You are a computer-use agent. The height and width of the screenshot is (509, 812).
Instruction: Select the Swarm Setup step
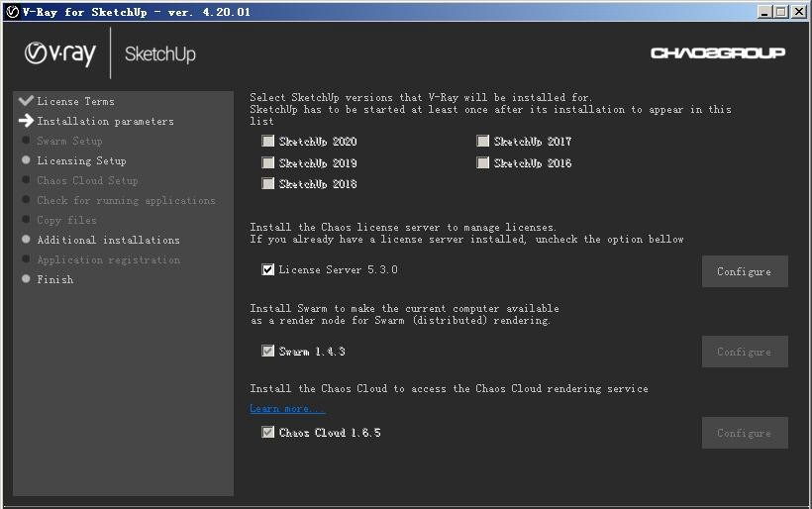(69, 141)
